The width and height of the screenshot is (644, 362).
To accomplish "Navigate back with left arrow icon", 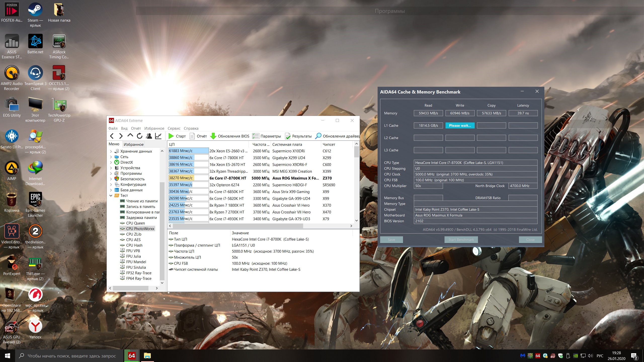I will tap(112, 136).
